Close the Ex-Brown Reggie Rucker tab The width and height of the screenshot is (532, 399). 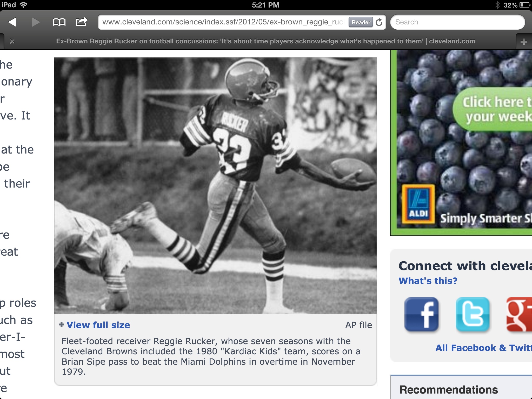pos(12,41)
